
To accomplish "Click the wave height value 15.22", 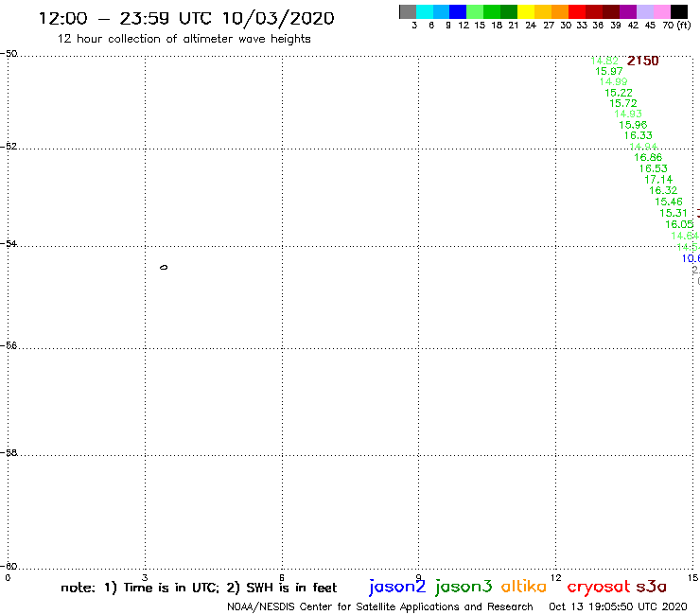I will (619, 93).
